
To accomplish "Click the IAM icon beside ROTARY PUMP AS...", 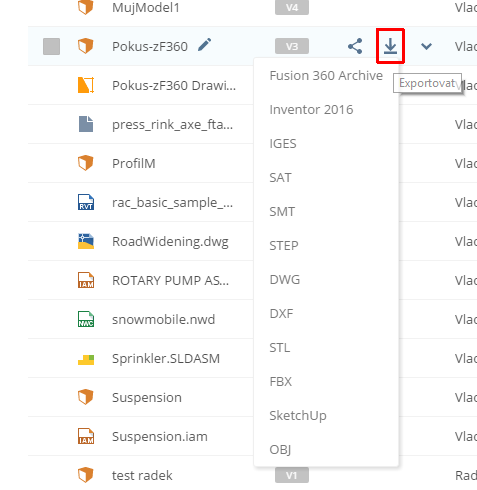I will coord(86,280).
